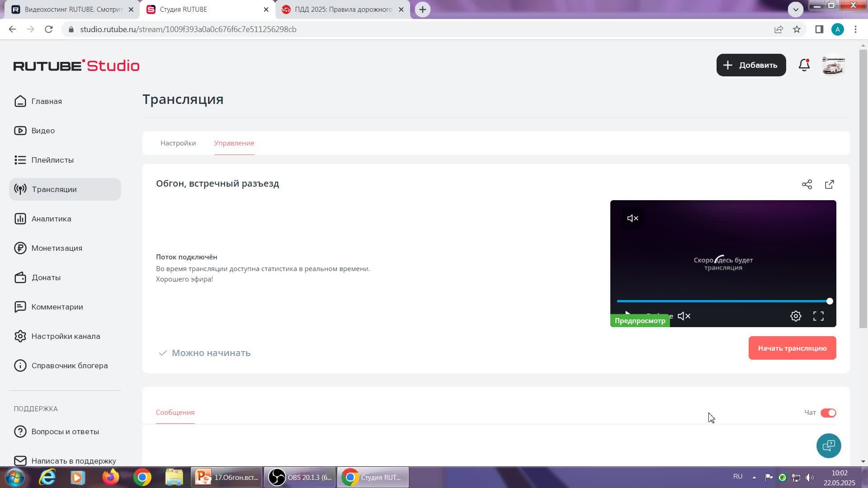Image resolution: width=868 pixels, height=488 pixels.
Task: Open the support chat bubble
Action: (x=828, y=446)
